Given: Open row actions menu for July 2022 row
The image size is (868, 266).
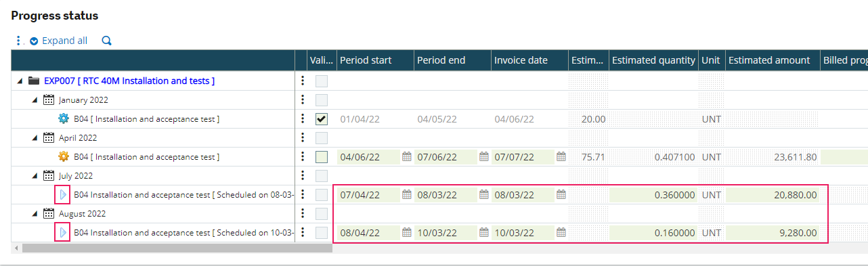Looking at the screenshot, I should (x=302, y=175).
